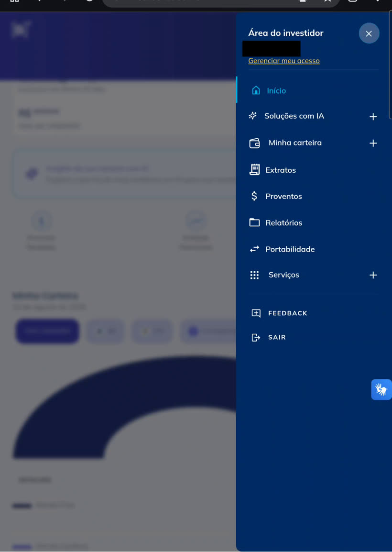392x552 pixels.
Task: Click the Minha carteira wallet icon
Action: (254, 144)
